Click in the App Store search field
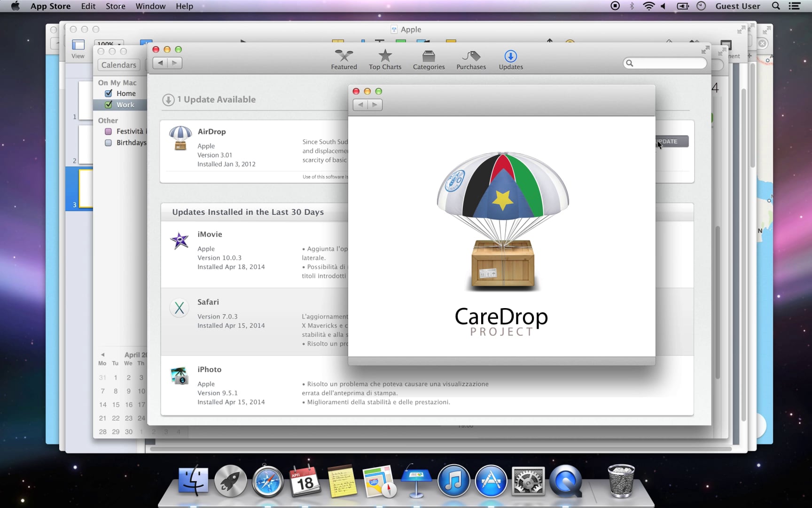This screenshot has width=812, height=508. coord(665,63)
